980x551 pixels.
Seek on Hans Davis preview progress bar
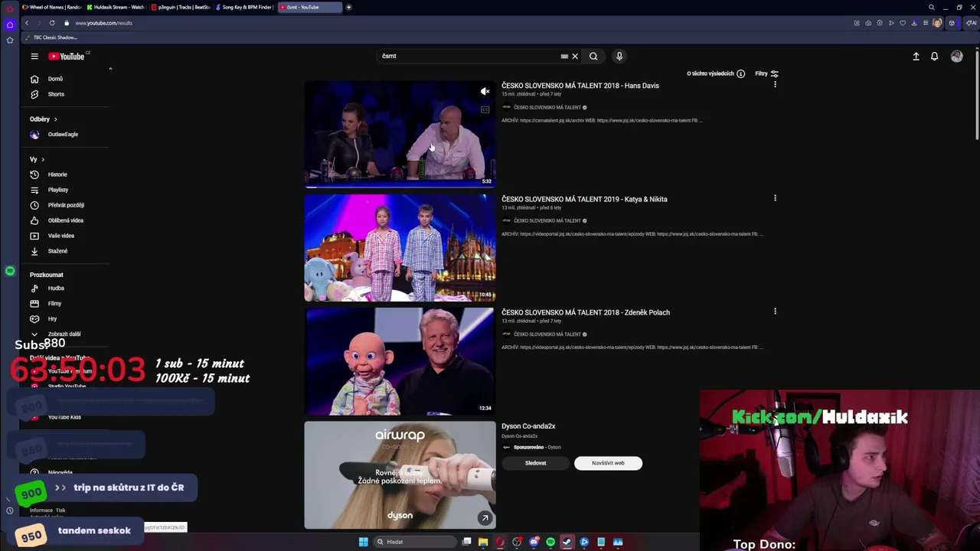click(x=400, y=186)
